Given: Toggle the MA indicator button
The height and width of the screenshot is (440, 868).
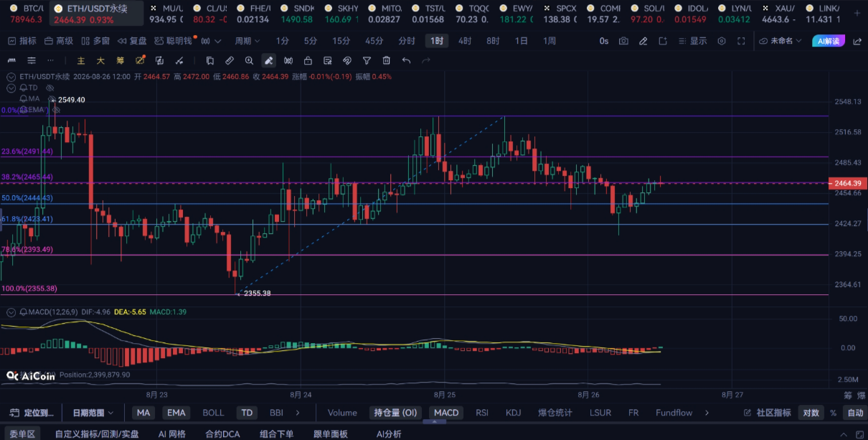Looking at the screenshot, I should pos(143,413).
